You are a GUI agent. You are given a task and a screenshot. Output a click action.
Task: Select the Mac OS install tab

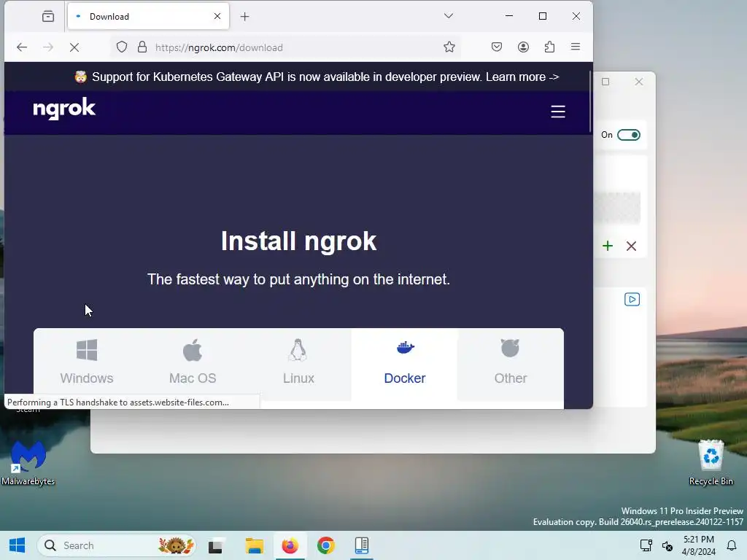(x=193, y=363)
